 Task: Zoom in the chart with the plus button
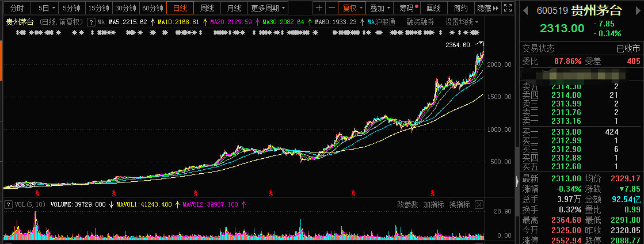[319, 8]
